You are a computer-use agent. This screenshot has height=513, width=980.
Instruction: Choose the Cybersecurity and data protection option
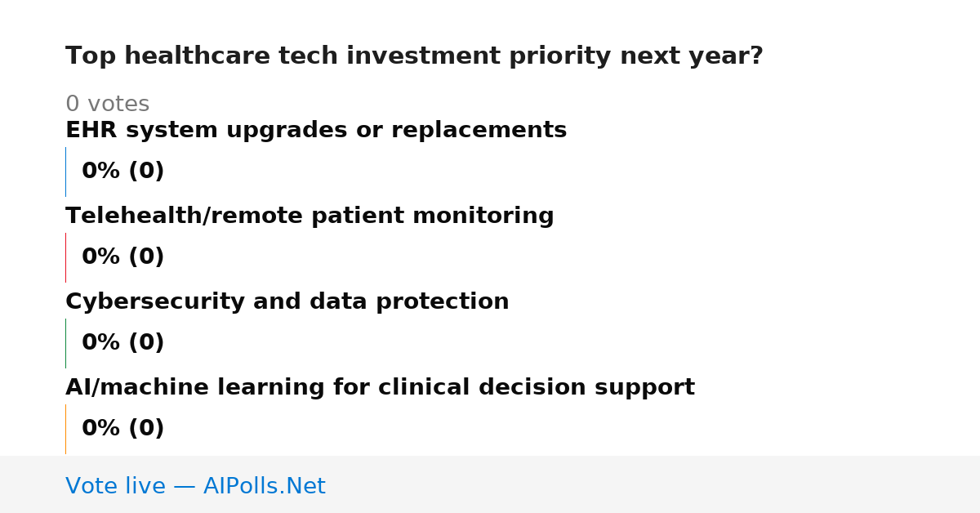coord(287,302)
